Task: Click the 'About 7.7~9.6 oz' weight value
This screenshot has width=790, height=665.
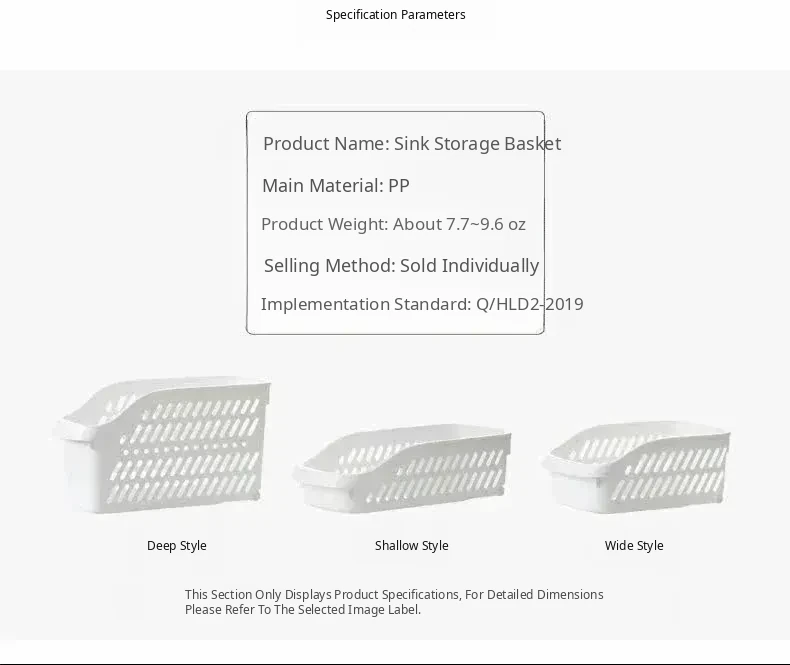Action: point(459,224)
